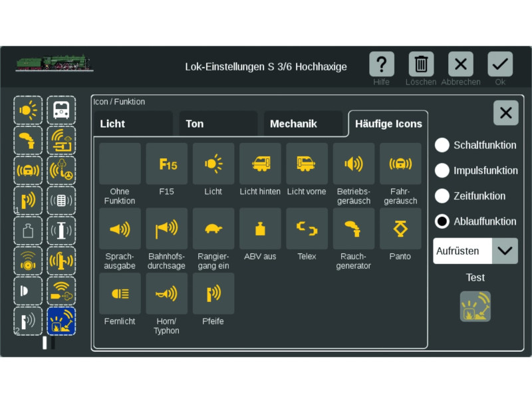Click the Hilfe help button
Viewport: 532px width, 399px height.
(382, 65)
